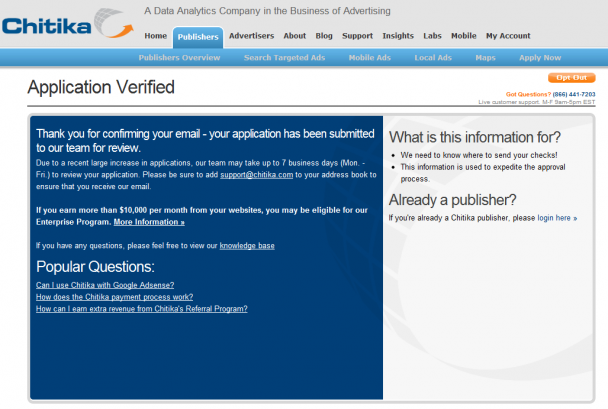The height and width of the screenshot is (409, 608).
Task: Click the Chitika logo
Action: pos(68,24)
